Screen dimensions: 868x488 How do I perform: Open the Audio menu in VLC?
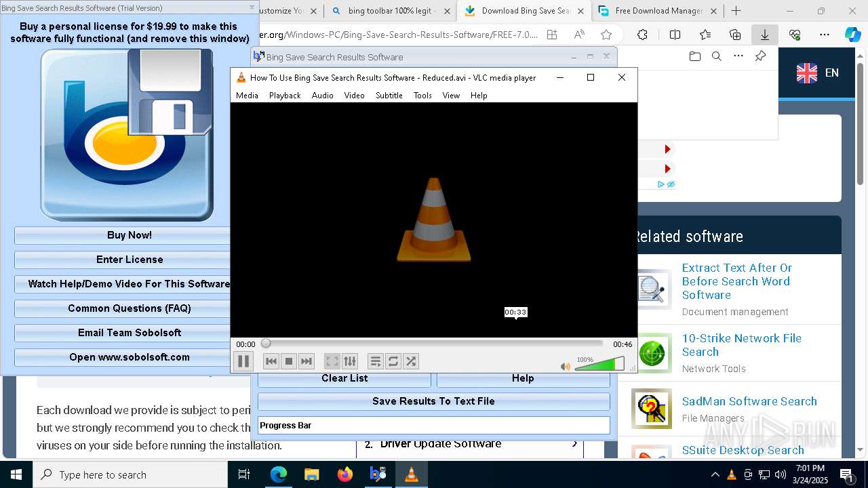pos(323,96)
